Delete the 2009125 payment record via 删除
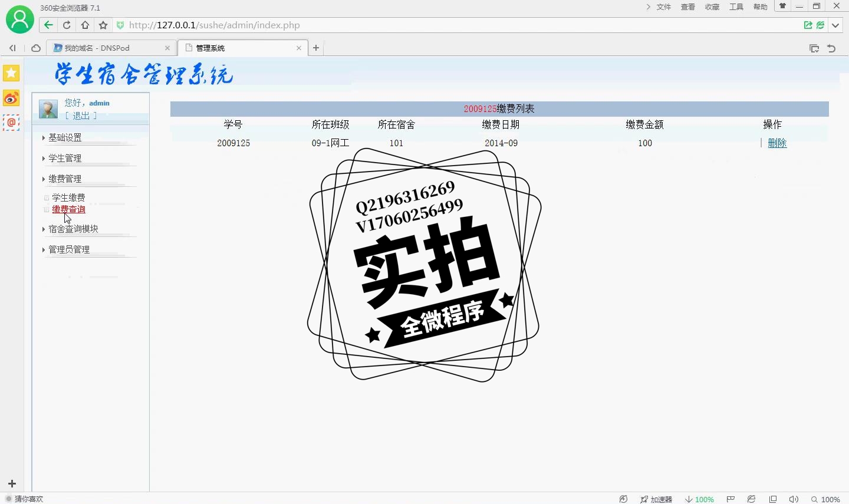This screenshot has height=504, width=849. pos(777,143)
